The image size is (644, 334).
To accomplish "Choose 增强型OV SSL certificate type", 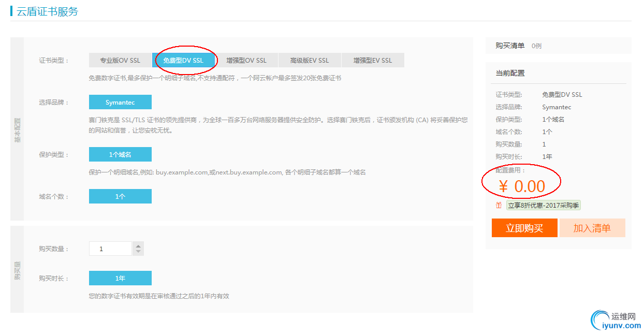I will [x=246, y=60].
